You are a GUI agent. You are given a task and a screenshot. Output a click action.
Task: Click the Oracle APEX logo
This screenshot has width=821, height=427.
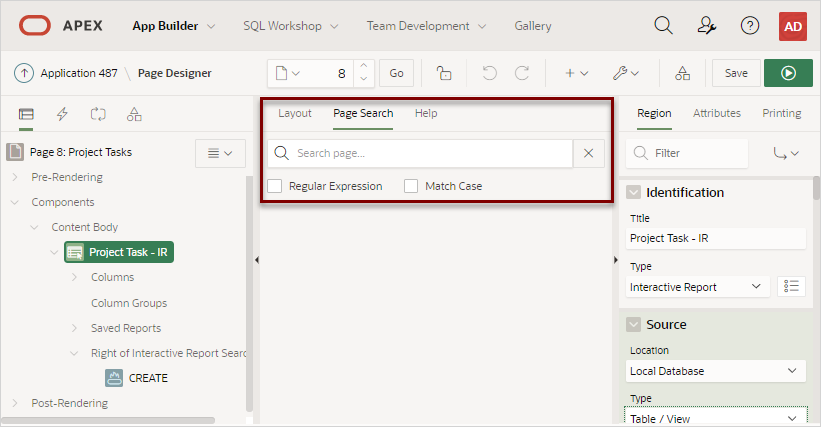[35, 26]
